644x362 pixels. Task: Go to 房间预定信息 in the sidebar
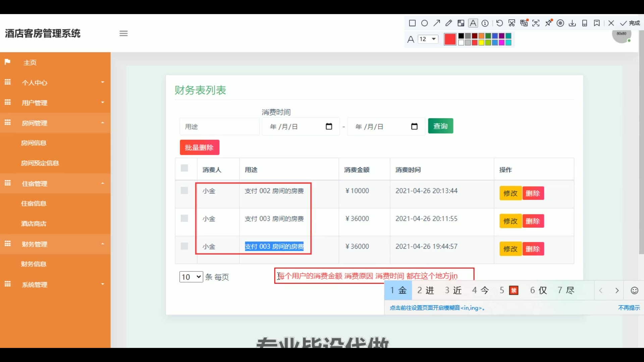(x=40, y=163)
